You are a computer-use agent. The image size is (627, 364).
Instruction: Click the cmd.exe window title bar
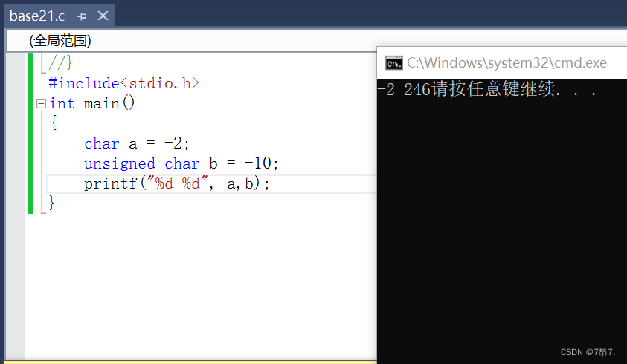coord(506,63)
